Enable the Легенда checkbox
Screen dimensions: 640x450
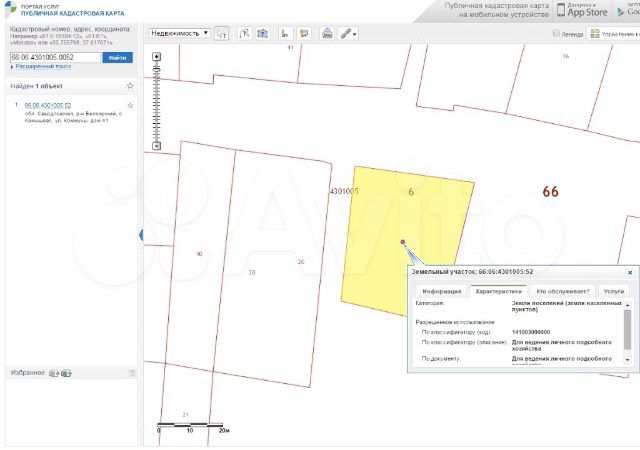point(557,33)
